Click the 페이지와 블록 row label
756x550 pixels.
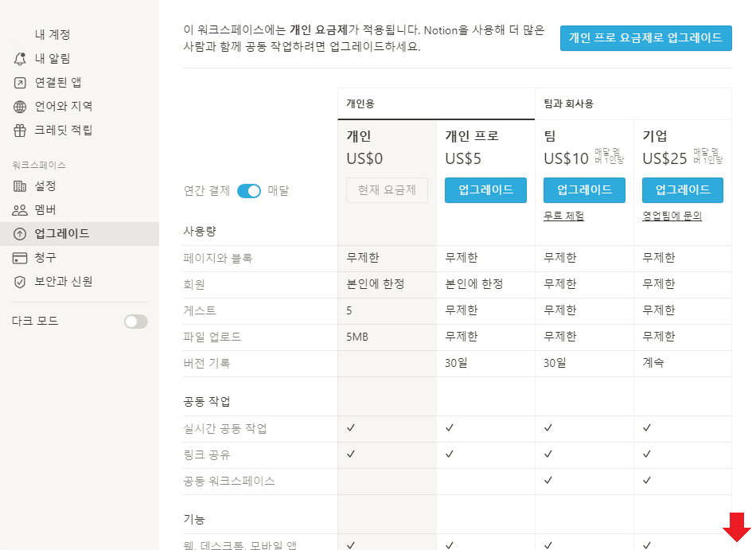click(218, 259)
